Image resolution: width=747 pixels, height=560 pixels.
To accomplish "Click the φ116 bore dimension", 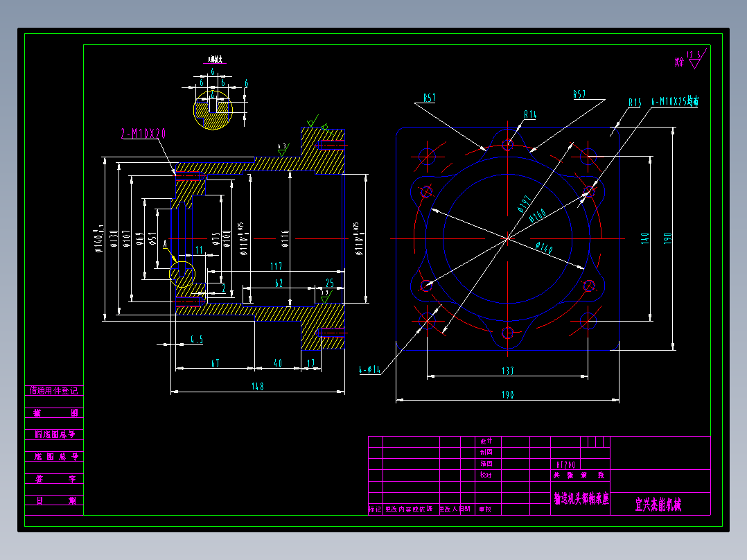I will [x=285, y=238].
